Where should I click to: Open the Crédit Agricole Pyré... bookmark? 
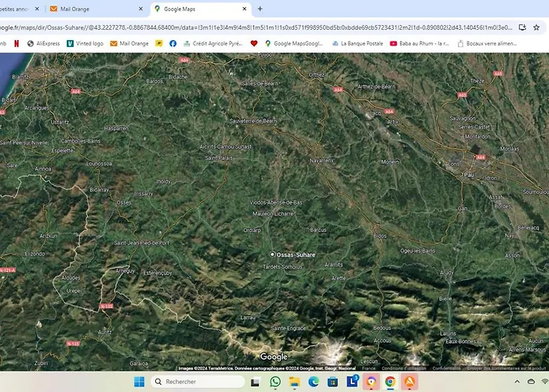[213, 43]
